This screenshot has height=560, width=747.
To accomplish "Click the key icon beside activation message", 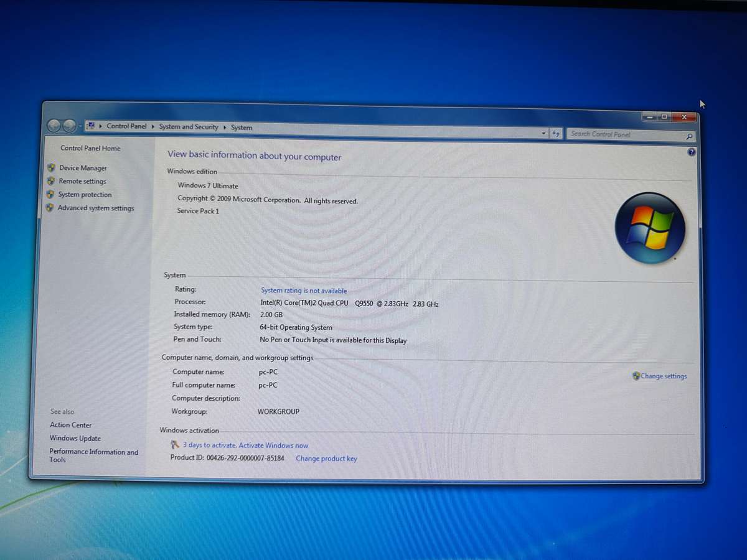I will coord(174,444).
